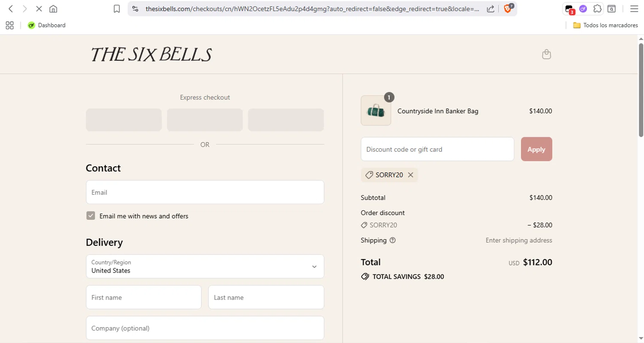
Task: Click the $112.00 total amount
Action: point(538,262)
